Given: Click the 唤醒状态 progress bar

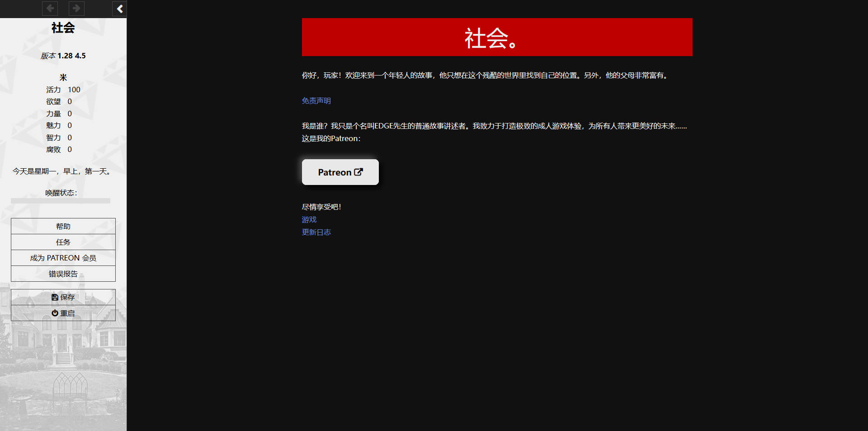Looking at the screenshot, I should (61, 201).
